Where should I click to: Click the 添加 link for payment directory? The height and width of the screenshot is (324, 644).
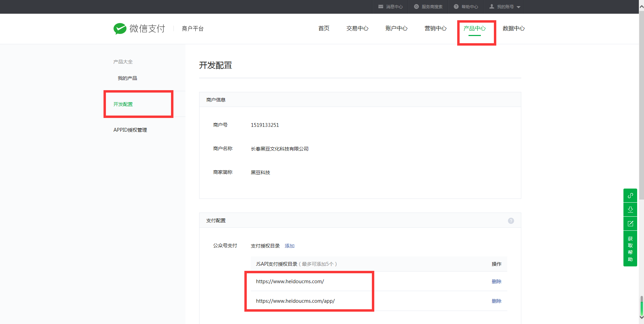[290, 246]
